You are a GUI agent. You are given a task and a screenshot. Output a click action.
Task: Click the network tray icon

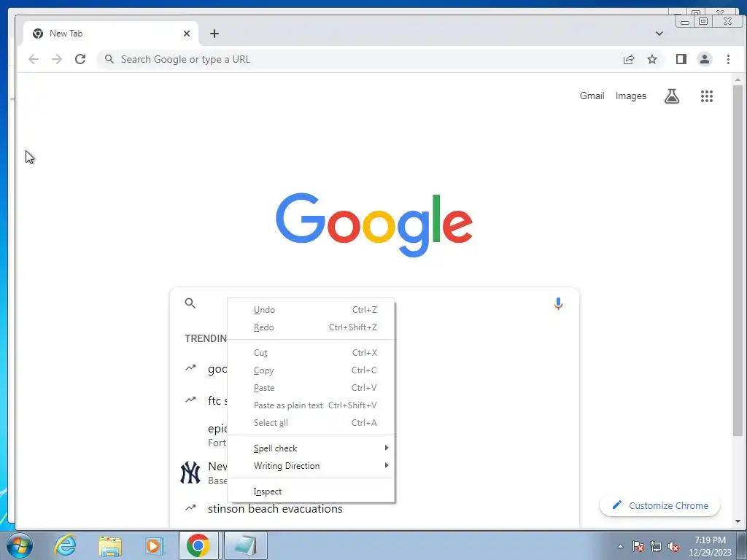(656, 546)
